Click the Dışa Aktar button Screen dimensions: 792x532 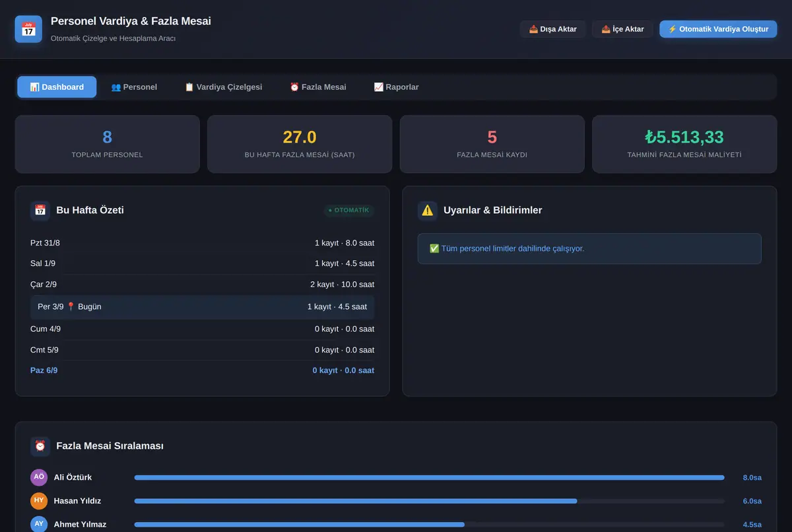[x=553, y=29]
